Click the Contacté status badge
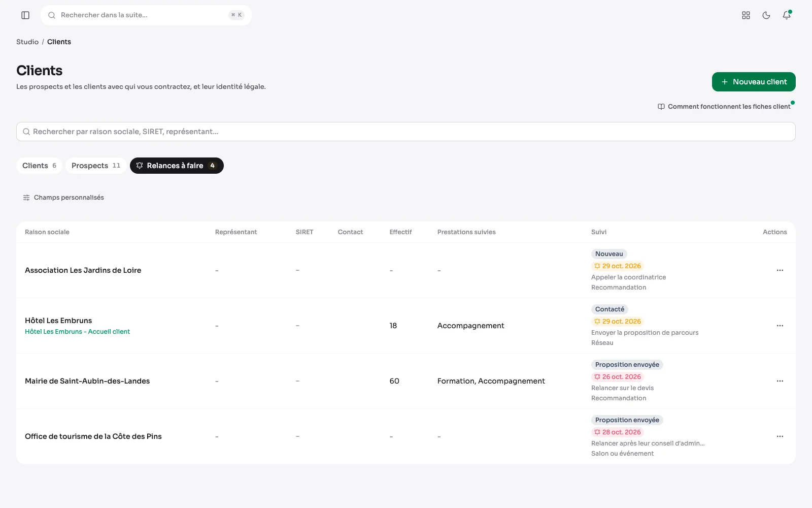Viewport: 812px width, 508px height. pos(610,309)
